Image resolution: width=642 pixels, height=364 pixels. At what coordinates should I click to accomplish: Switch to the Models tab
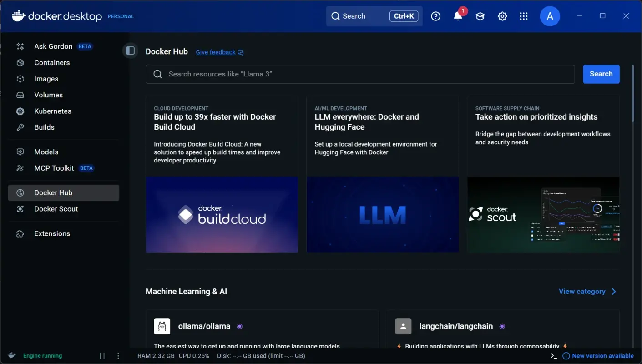46,152
